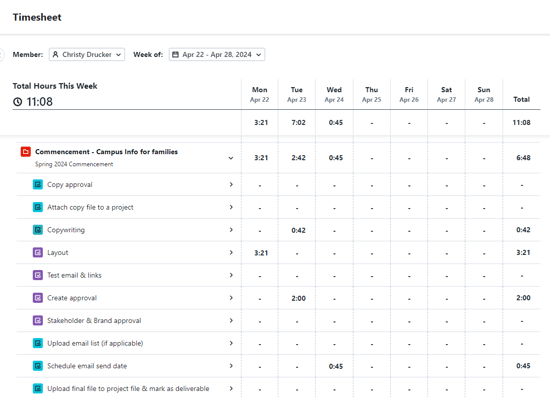550x397 pixels.
Task: Click the Sat Apr 27 column header
Action: coord(447,95)
